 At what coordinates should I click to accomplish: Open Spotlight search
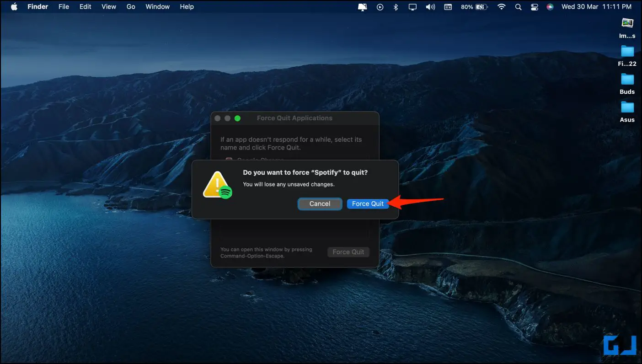click(x=518, y=7)
